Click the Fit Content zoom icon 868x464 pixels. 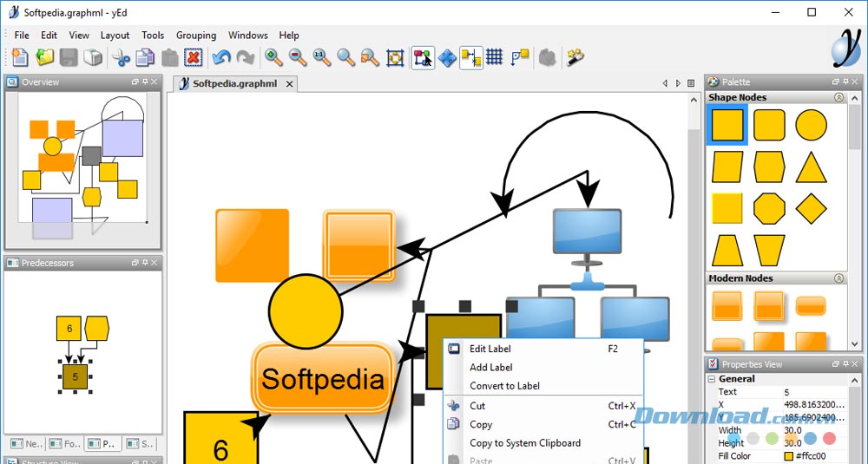pyautogui.click(x=395, y=58)
